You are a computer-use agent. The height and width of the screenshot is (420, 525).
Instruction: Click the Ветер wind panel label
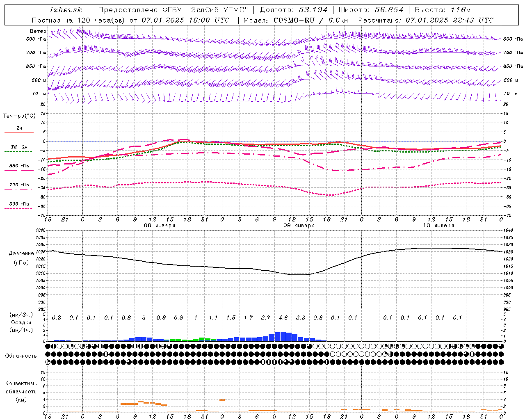(x=38, y=31)
